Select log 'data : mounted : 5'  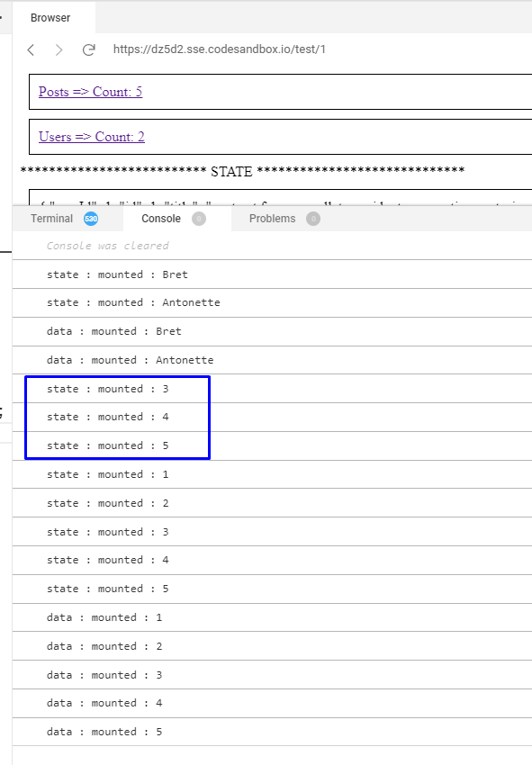click(273, 732)
